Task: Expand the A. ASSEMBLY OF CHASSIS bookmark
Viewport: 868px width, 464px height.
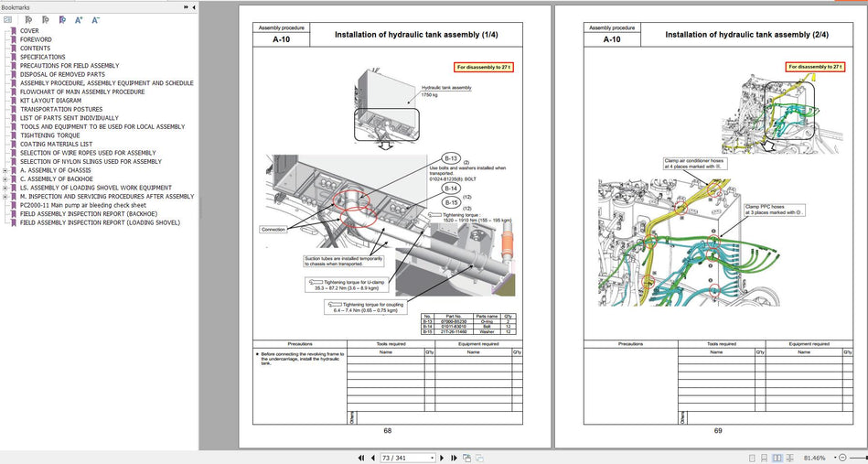Action: coord(5,170)
